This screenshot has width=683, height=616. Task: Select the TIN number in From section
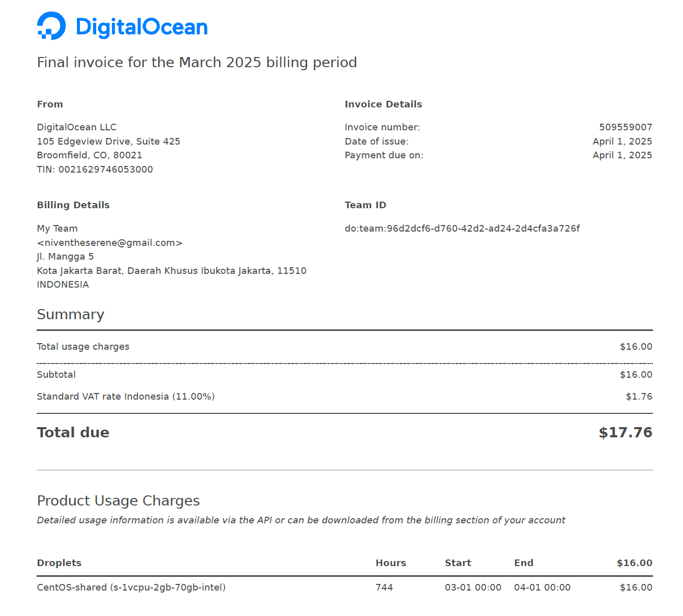[105, 170]
